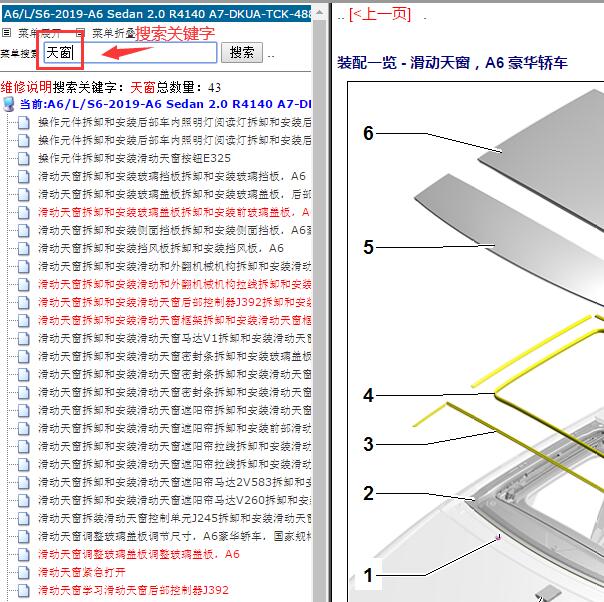Screen dimensions: 604x602
Task: Click page icon beside 遮阳帘拆卸和安装前部滑动 row
Action: (23, 428)
